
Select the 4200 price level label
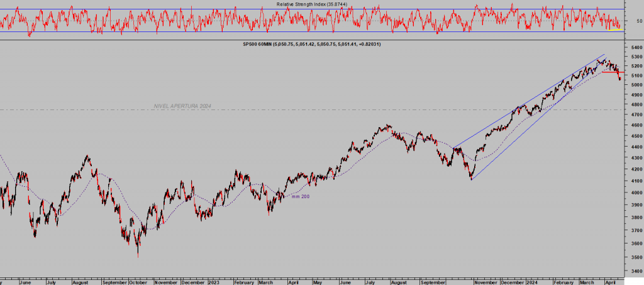pos(636,169)
